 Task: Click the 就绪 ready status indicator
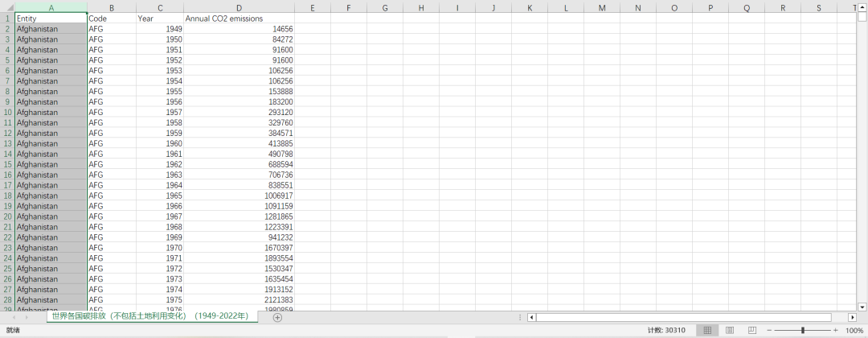tap(14, 330)
